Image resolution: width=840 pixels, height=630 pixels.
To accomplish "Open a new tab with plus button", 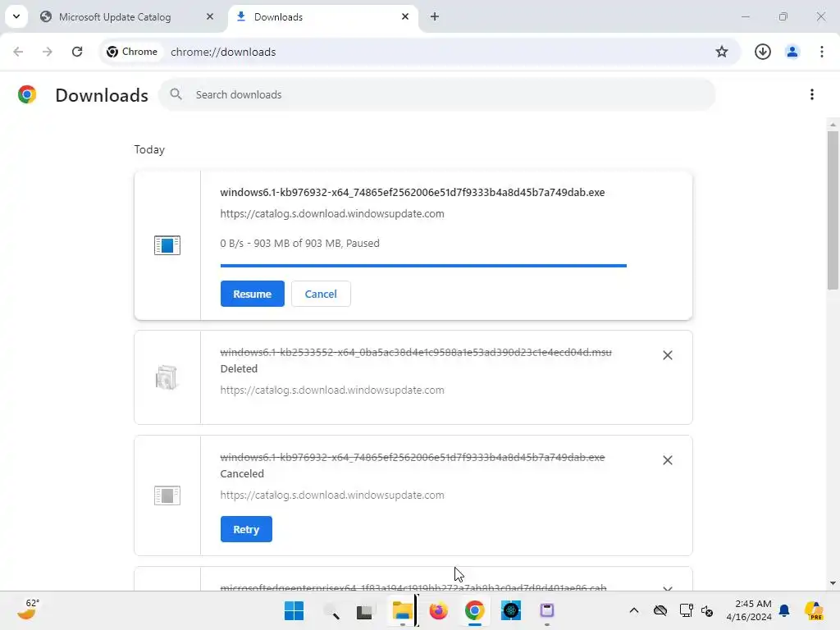I will tap(435, 16).
